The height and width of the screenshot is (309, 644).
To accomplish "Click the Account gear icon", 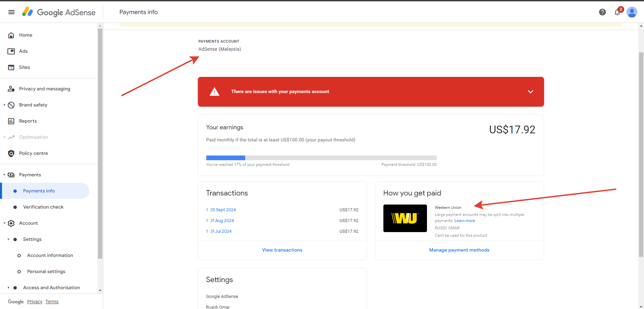I will (11, 223).
